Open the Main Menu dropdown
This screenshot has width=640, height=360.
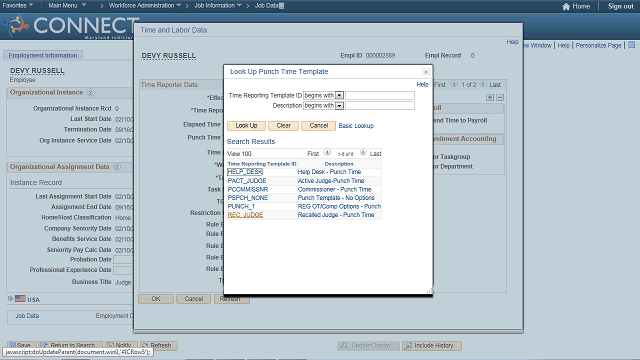pyautogui.click(x=67, y=6)
